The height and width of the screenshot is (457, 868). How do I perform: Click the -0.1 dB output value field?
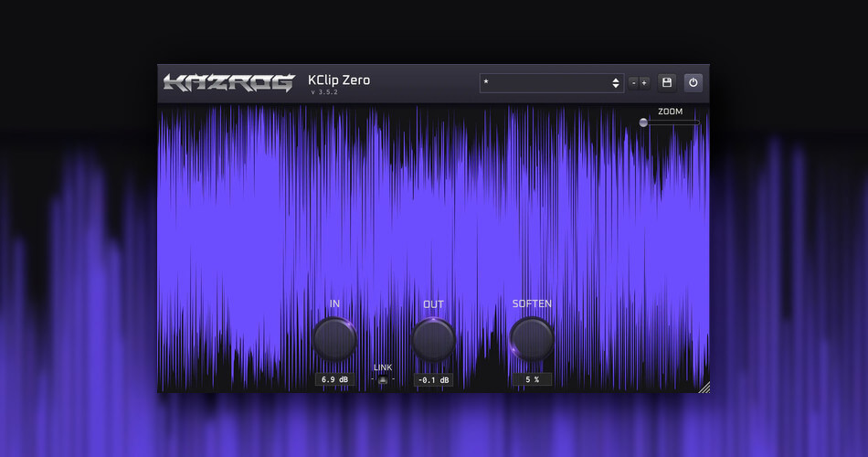433,380
